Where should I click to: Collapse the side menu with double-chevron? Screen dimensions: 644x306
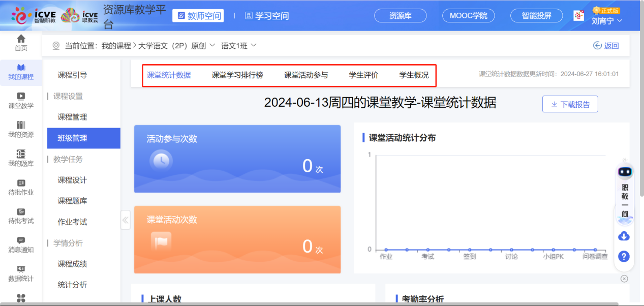(x=126, y=220)
